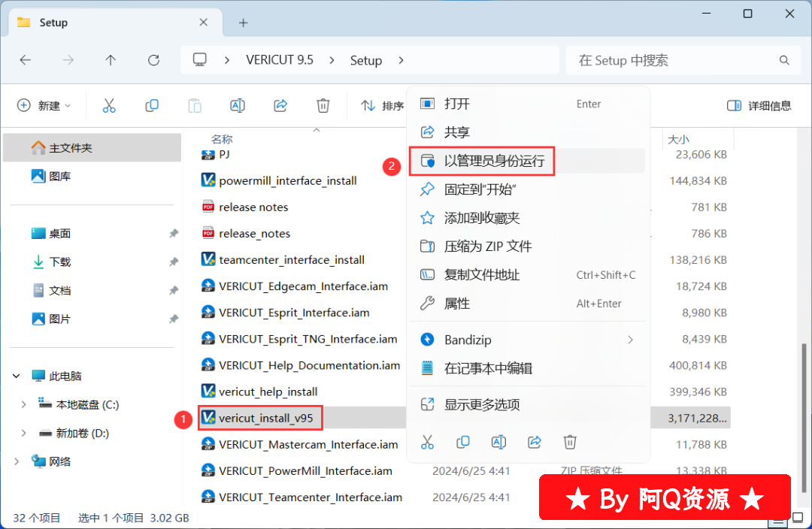The image size is (812, 529).
Task: Click the share icon in the context menu's bottom row
Action: [535, 442]
